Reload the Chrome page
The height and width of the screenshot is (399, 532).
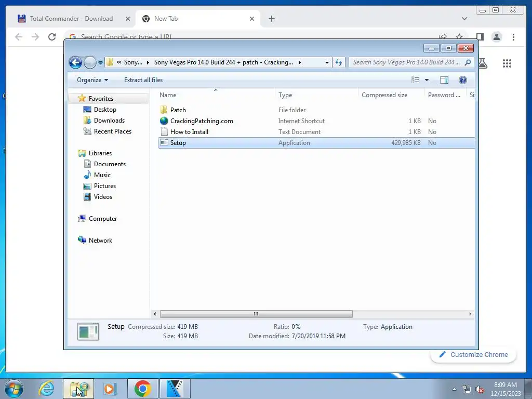52,37
